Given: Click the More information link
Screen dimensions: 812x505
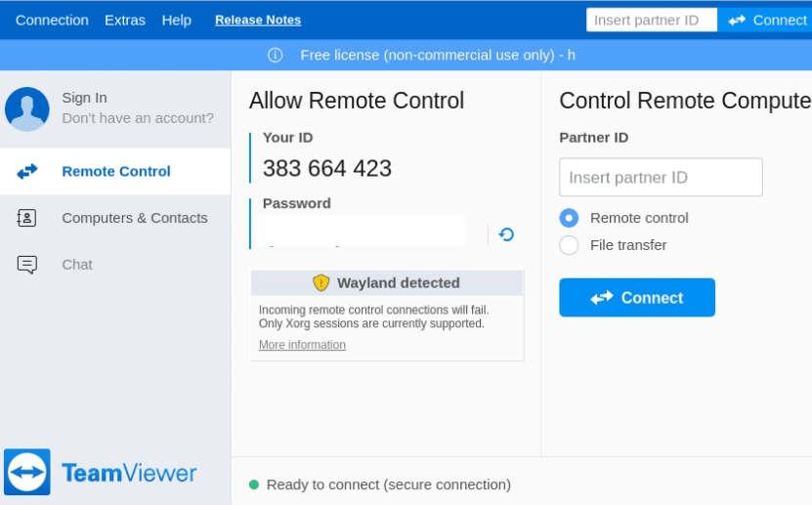Looking at the screenshot, I should click(302, 345).
